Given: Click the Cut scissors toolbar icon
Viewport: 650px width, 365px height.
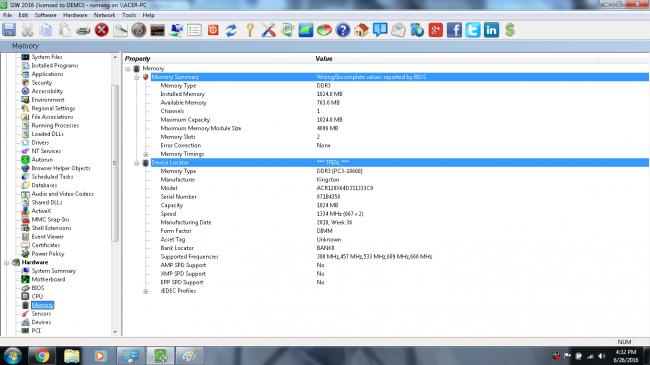Looking at the screenshot, I should pyautogui.click(x=27, y=30).
